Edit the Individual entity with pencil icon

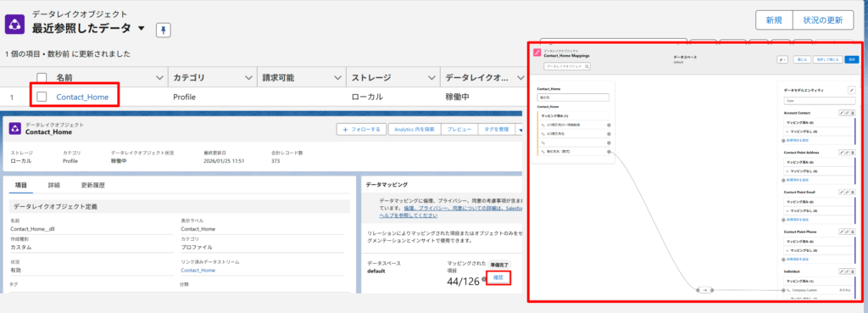coord(842,271)
